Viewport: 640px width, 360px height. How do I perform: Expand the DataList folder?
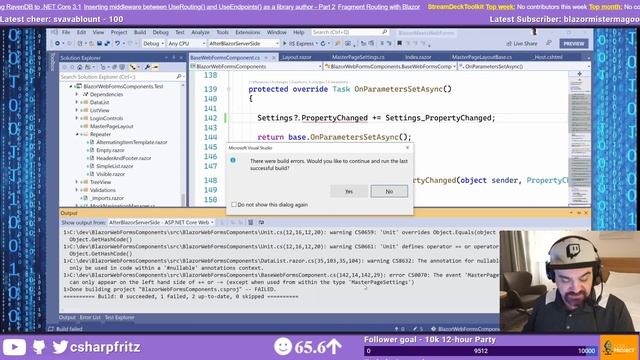(x=77, y=102)
